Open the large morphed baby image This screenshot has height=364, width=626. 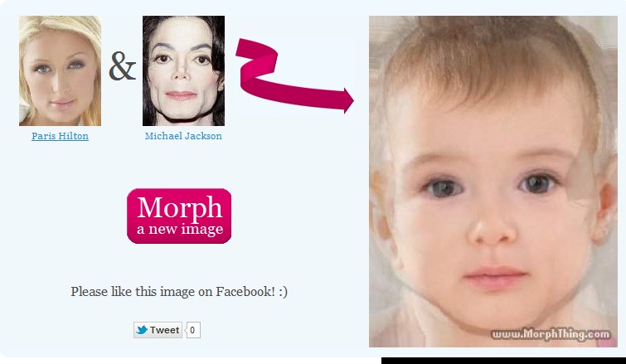tap(493, 182)
